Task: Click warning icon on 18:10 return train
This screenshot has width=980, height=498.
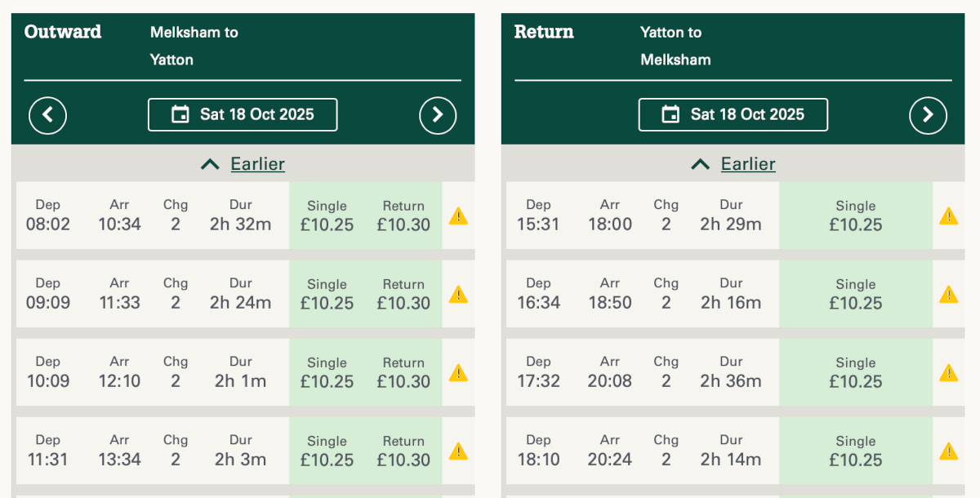Action: pos(948,451)
